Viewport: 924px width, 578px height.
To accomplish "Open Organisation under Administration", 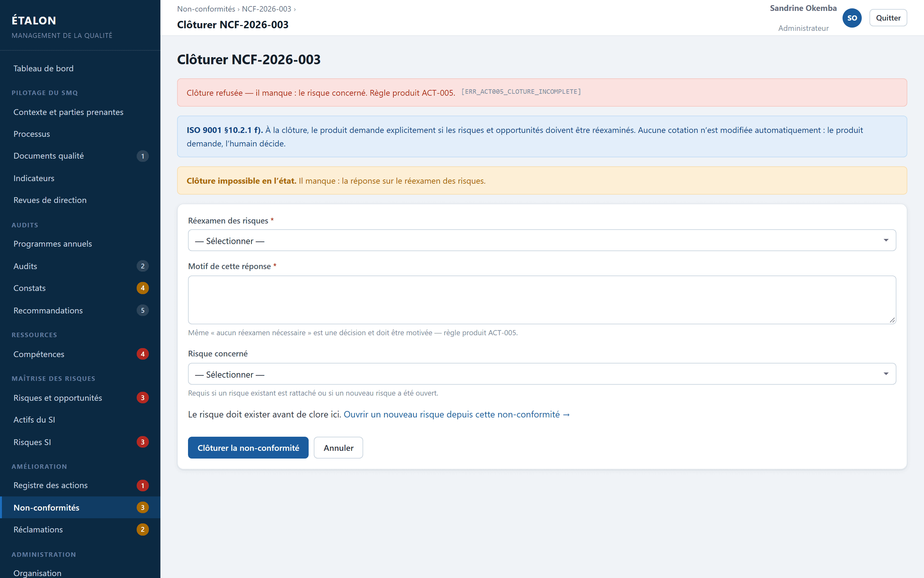I will 80,573.
